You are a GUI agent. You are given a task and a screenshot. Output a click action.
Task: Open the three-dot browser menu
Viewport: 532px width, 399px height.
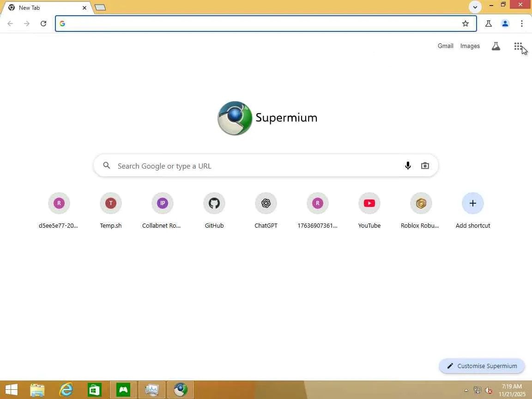coord(521,24)
